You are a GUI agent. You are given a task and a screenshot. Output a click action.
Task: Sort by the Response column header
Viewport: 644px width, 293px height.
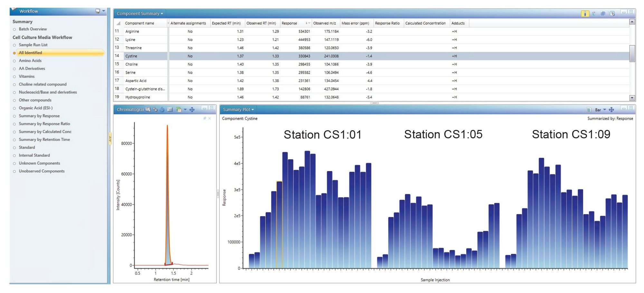pyautogui.click(x=295, y=23)
